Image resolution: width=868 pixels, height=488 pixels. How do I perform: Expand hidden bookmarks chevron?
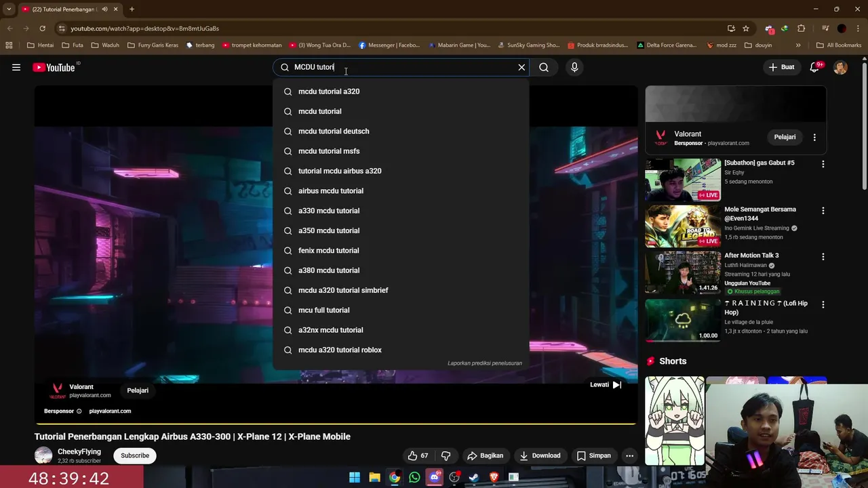[798, 45]
